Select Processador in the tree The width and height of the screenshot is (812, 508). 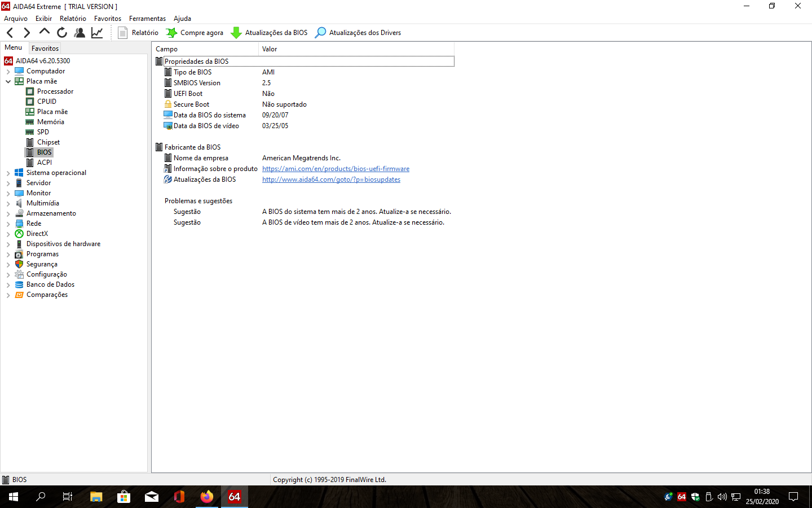tap(55, 91)
